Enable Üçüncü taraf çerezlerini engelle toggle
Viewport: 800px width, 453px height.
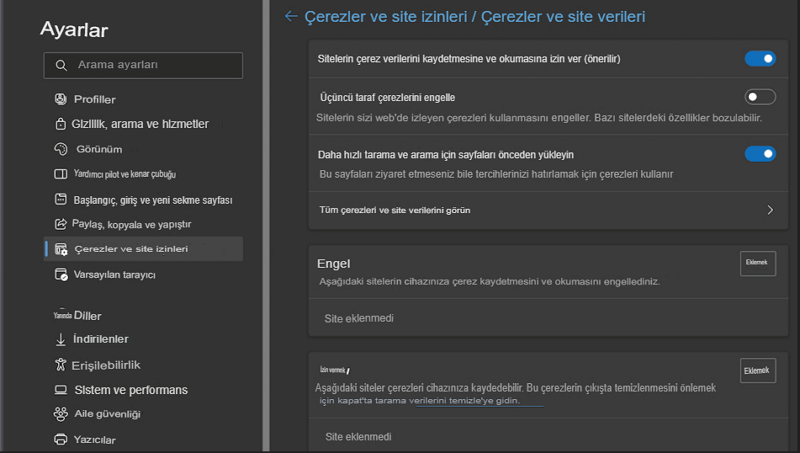coord(760,97)
